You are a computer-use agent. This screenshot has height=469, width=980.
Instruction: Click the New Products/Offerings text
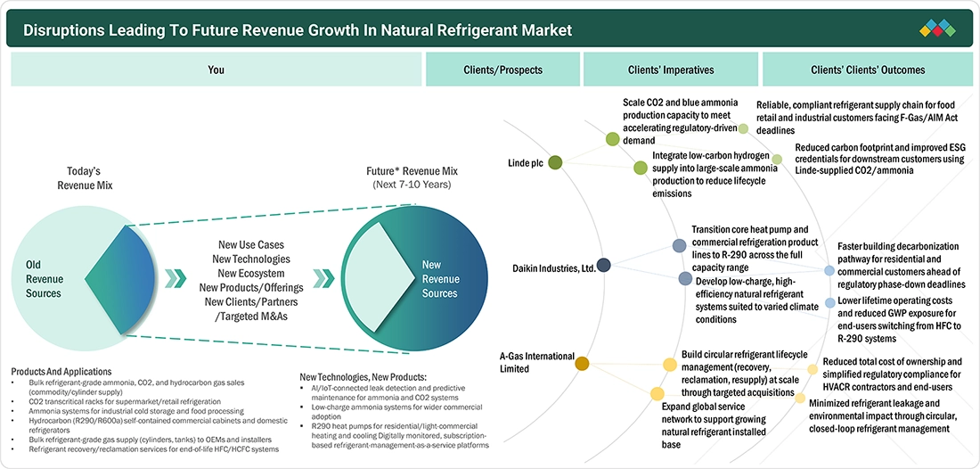[250, 288]
